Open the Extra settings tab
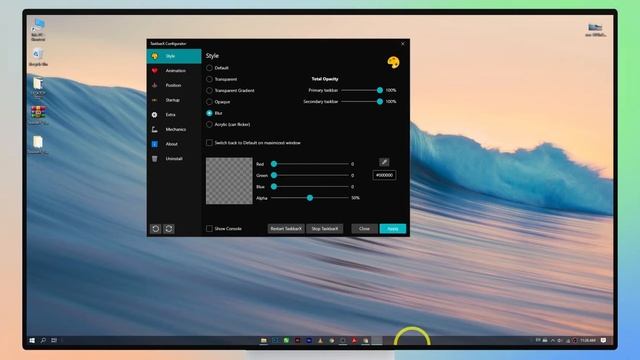This screenshot has height=360, width=640. coord(174,115)
